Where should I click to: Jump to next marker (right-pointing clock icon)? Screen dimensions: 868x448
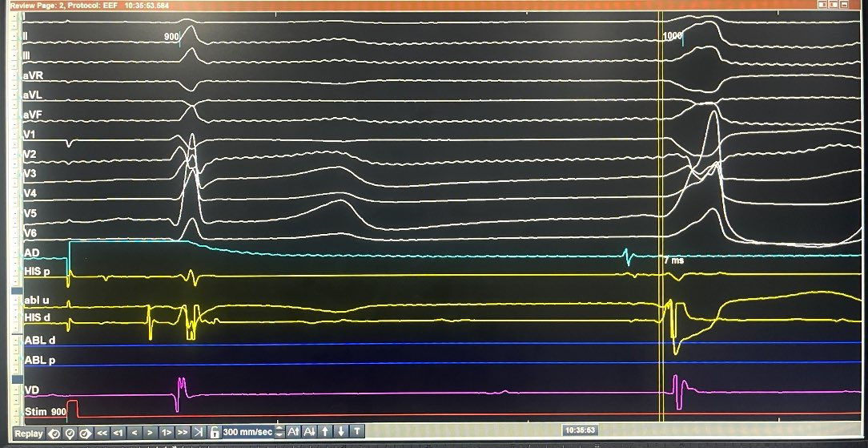86,433
